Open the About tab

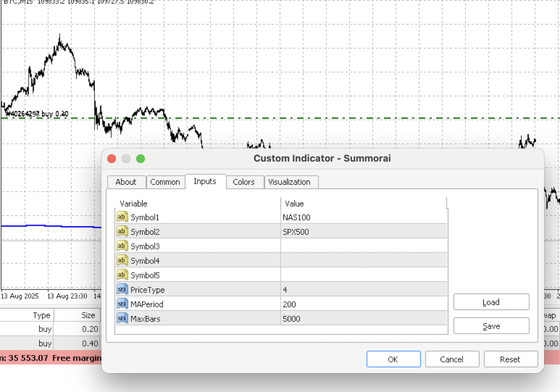126,182
